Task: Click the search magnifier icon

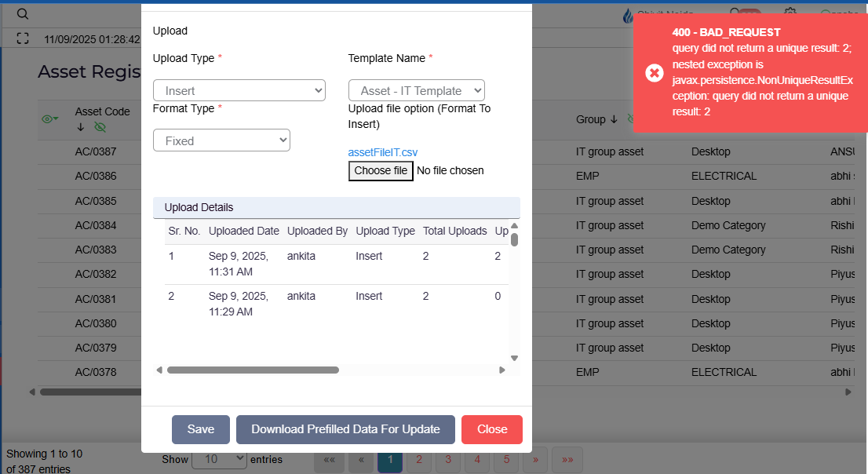Action: [x=23, y=14]
